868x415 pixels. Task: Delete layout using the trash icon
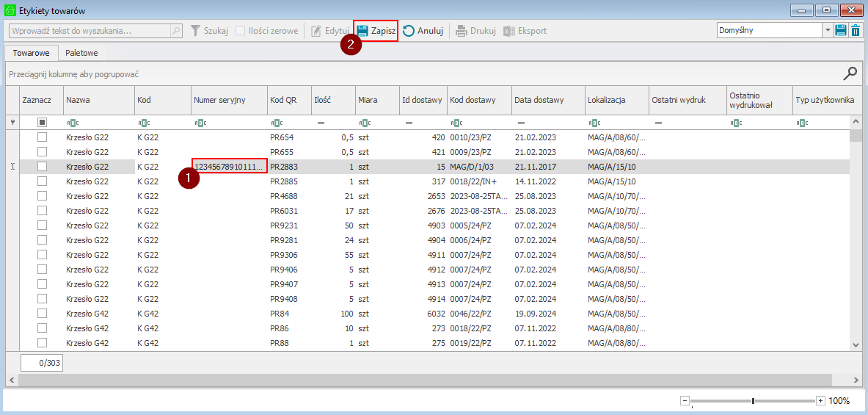point(855,31)
